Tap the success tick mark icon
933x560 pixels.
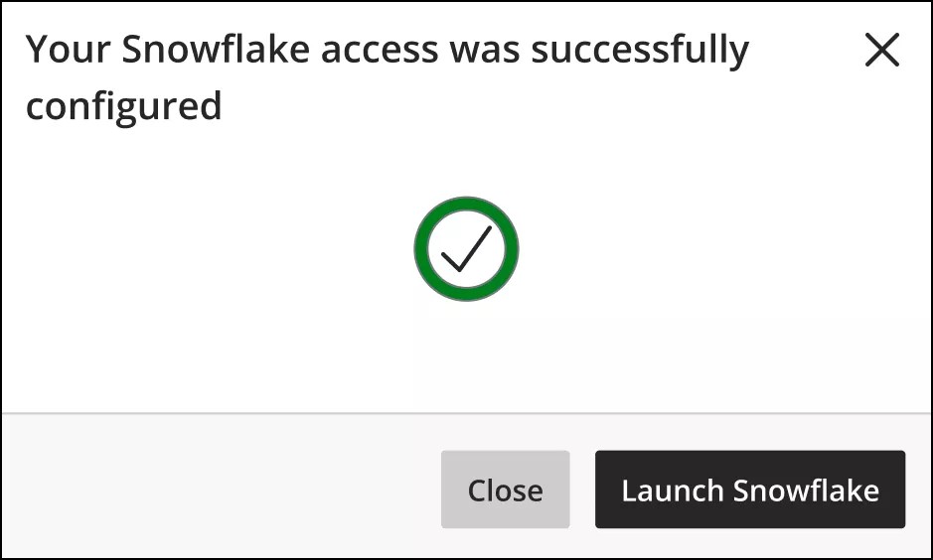(x=466, y=248)
